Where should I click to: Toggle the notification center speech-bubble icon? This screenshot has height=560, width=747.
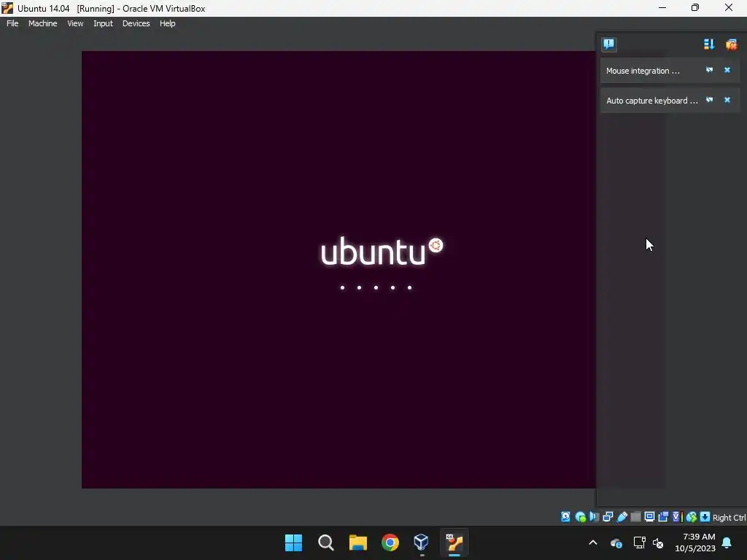[x=609, y=44]
